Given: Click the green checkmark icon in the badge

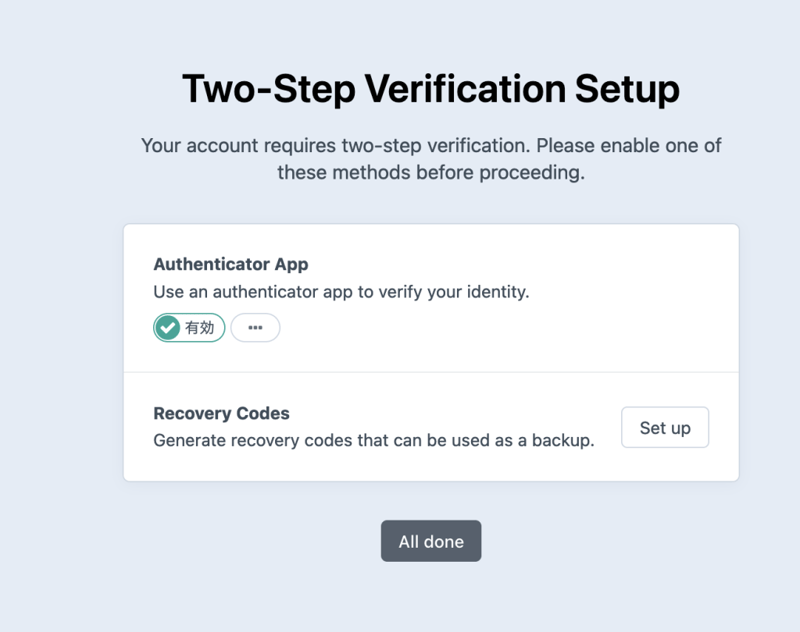Looking at the screenshot, I should [169, 328].
